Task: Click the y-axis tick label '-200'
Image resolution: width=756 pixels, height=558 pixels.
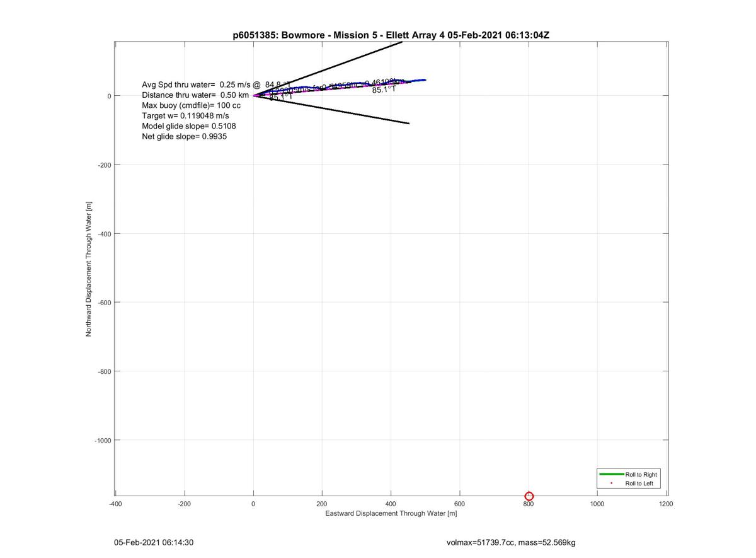Action: [105, 165]
